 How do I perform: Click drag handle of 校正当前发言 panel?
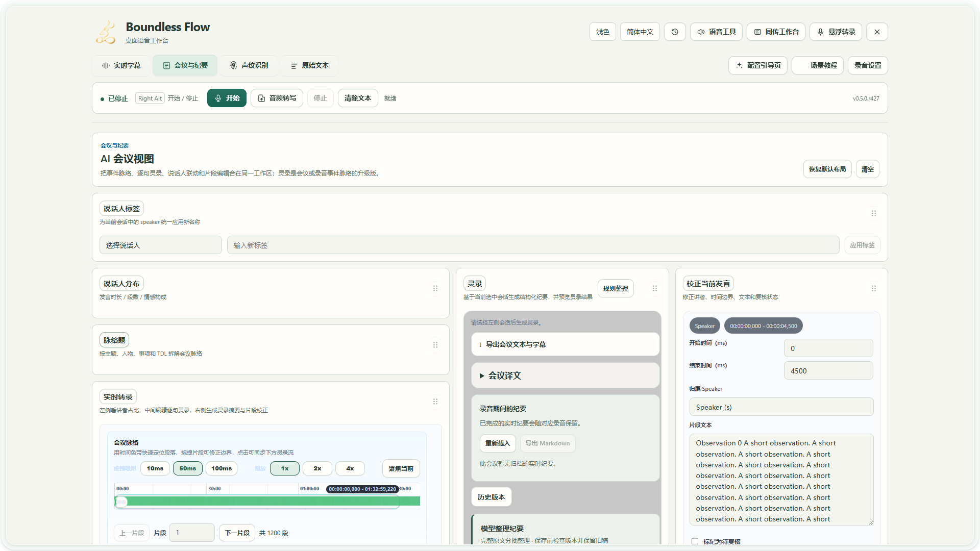pyautogui.click(x=874, y=288)
